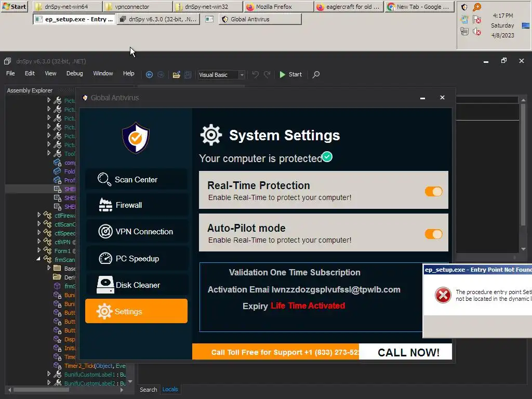Expand the ctlVPN tree node
The height and width of the screenshot is (399, 532).
click(x=39, y=241)
